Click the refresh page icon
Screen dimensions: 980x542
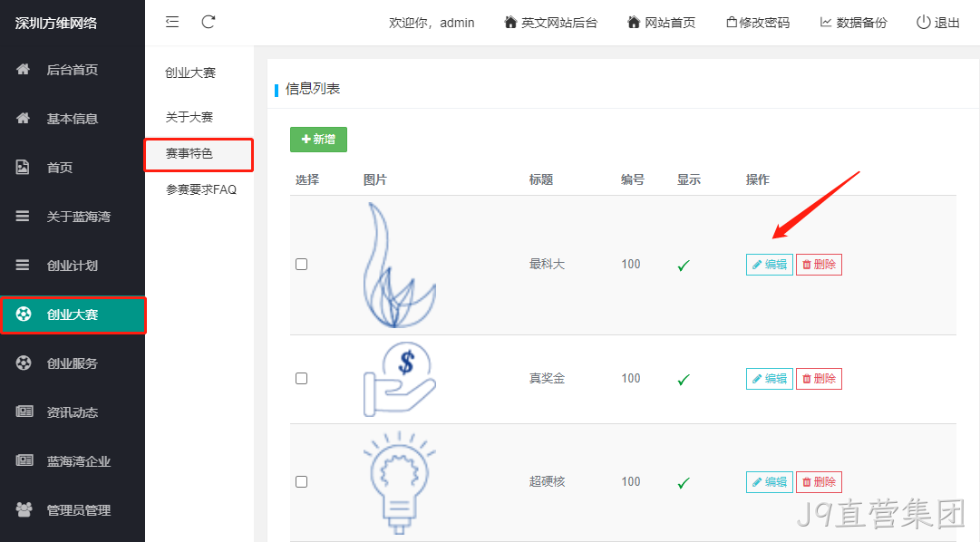point(209,22)
